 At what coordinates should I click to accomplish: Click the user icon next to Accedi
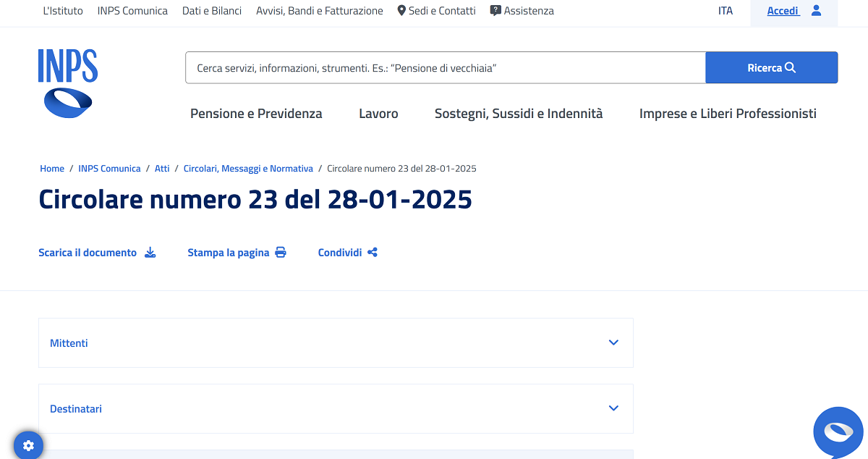point(816,10)
